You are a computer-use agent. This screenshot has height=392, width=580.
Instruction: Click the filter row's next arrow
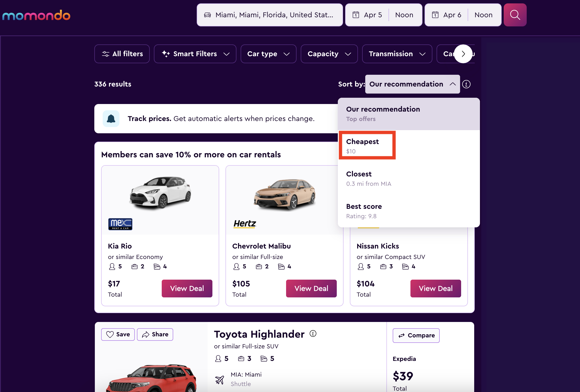click(x=463, y=54)
